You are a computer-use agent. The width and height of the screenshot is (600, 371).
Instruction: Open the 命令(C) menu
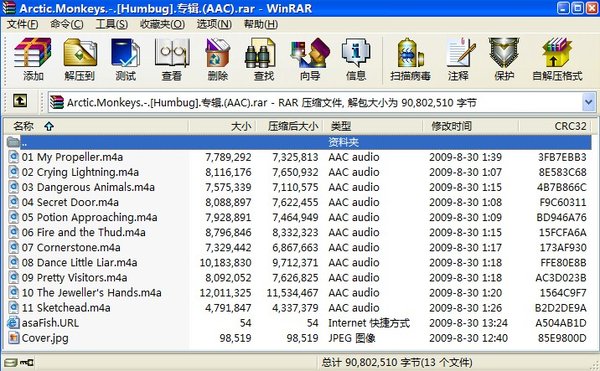(67, 24)
